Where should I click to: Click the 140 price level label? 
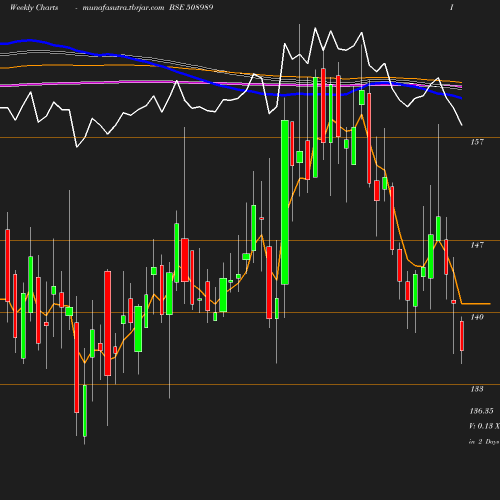(477, 317)
